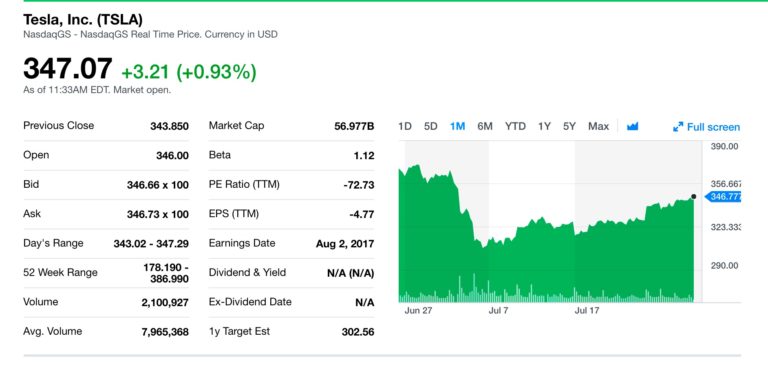The image size is (768, 369).
Task: Click the Jul 17 date on chart axis
Action: click(587, 310)
